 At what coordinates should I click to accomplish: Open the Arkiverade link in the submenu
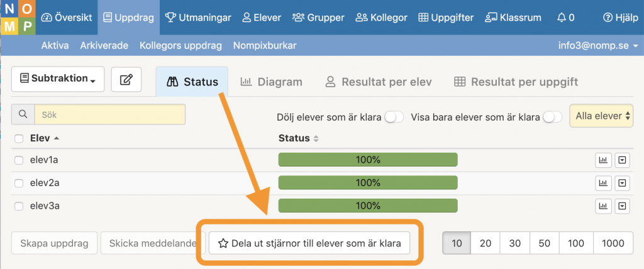click(x=104, y=45)
